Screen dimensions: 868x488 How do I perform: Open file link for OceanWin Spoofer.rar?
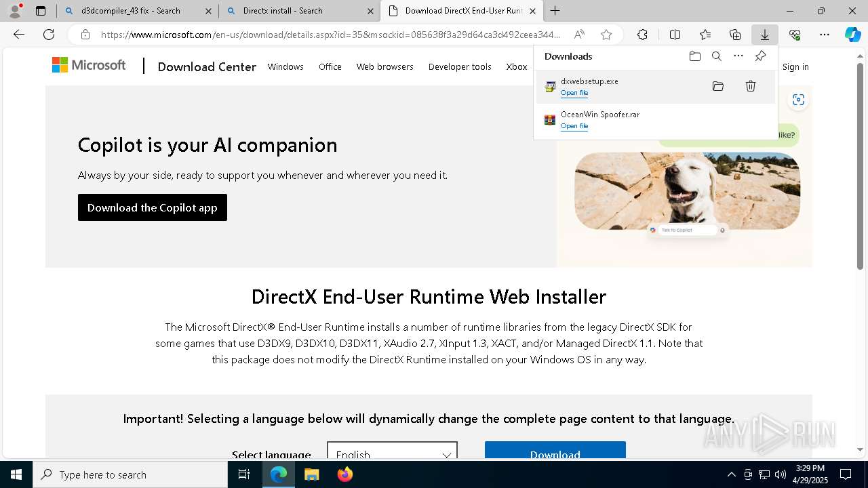click(574, 126)
